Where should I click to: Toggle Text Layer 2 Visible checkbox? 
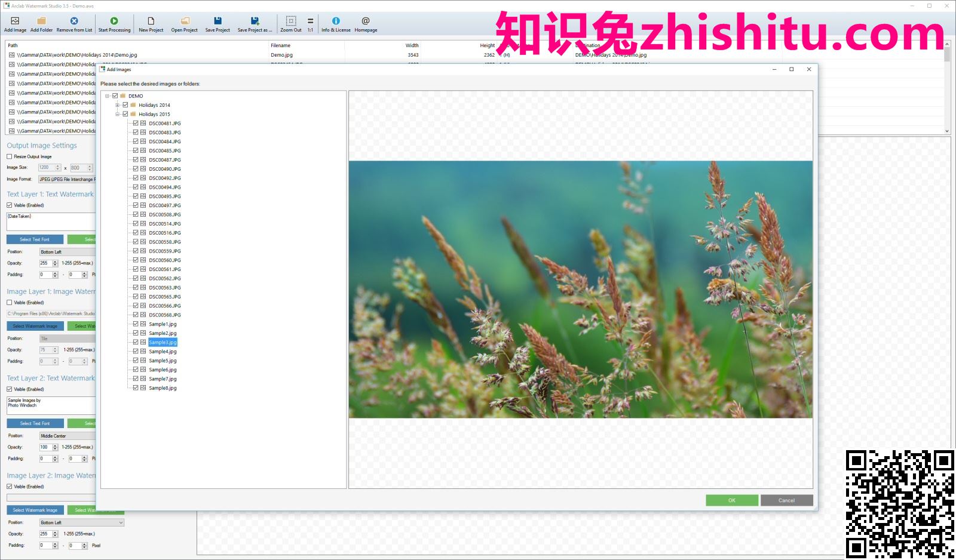pyautogui.click(x=10, y=389)
